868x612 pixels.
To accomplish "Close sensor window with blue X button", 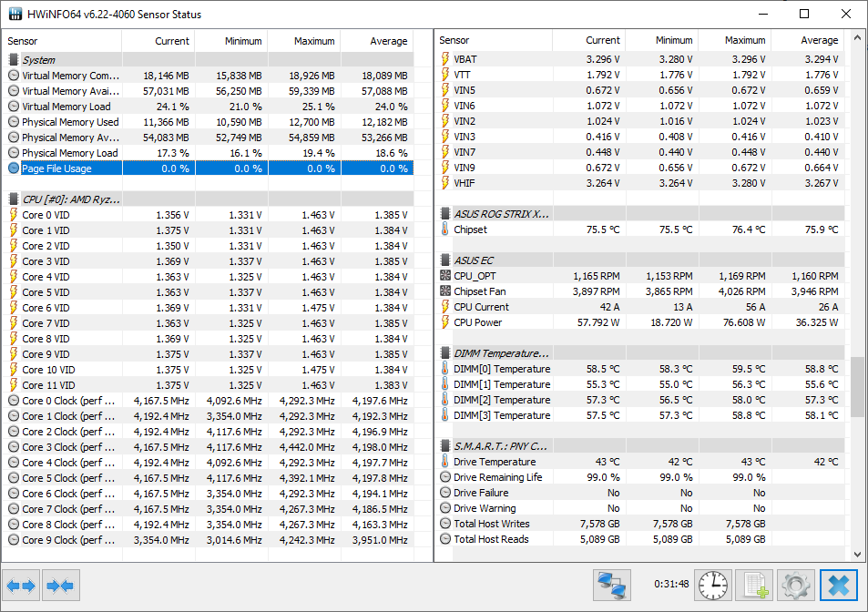I will click(838, 585).
